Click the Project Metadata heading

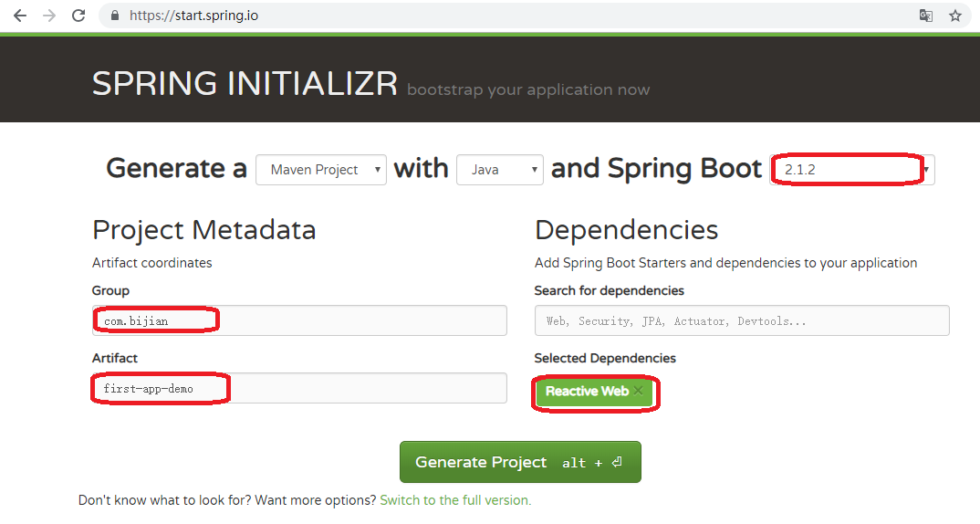[x=203, y=230]
